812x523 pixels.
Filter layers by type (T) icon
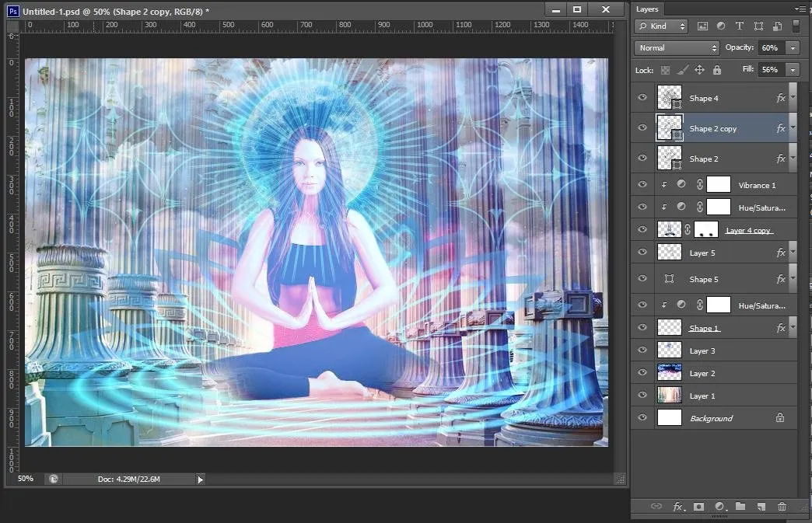pos(740,26)
